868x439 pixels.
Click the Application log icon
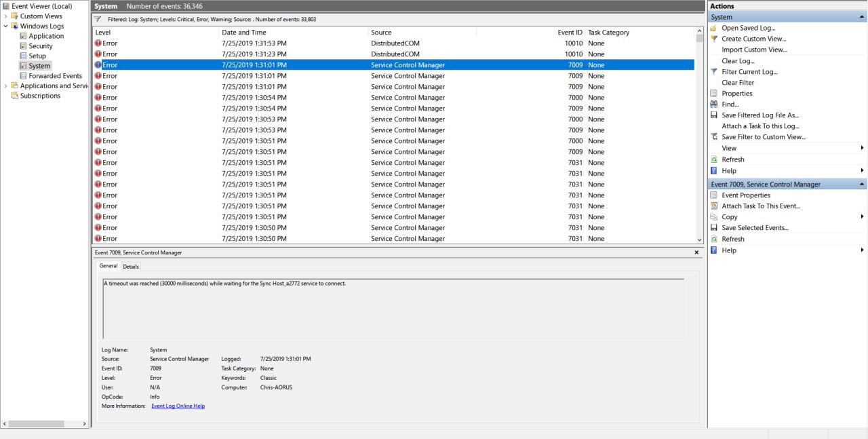tap(24, 36)
